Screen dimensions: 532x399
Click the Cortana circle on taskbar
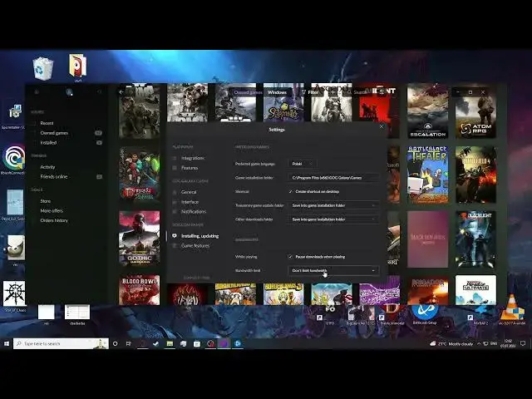coord(115,343)
